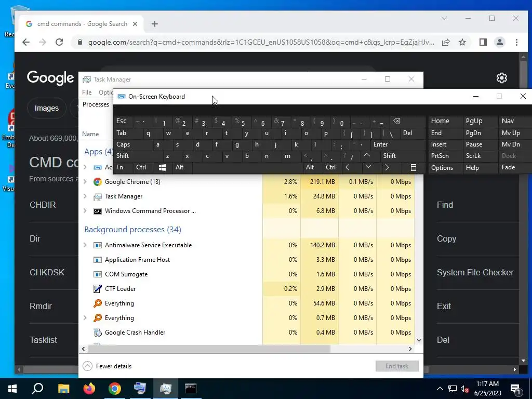Select the Images filter on Google
Viewport: 532px width, 399px height.
click(x=46, y=108)
